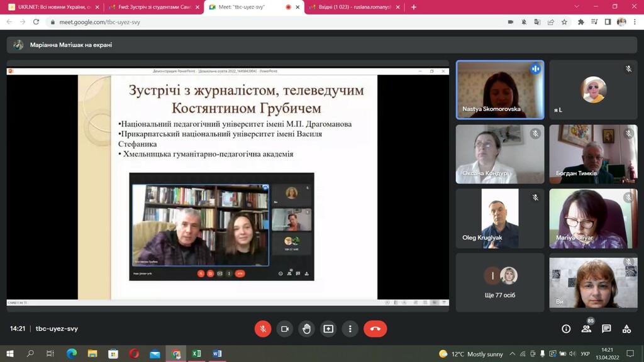This screenshot has height=362, width=644.
Task: Raise hand in the meeting
Action: [306, 329]
